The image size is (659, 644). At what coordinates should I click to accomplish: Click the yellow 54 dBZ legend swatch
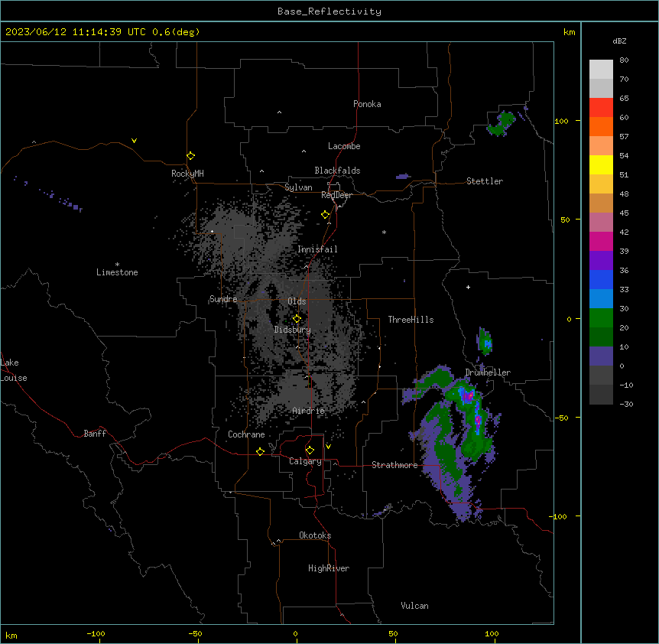(x=601, y=164)
